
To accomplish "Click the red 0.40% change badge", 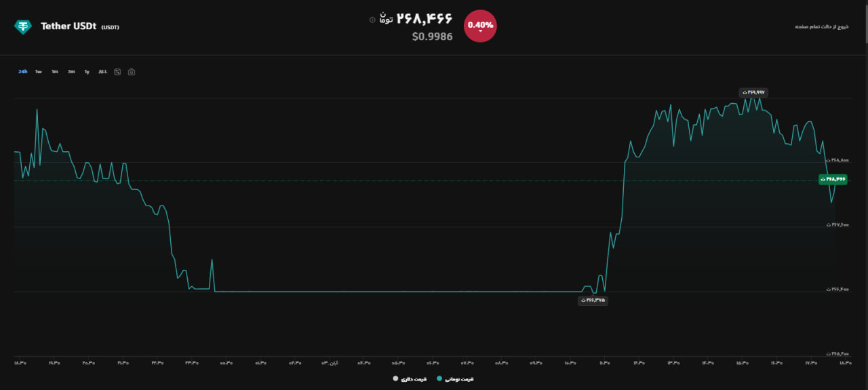I will [480, 26].
